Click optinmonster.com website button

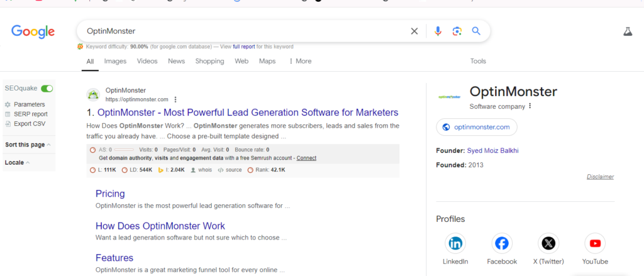point(477,127)
